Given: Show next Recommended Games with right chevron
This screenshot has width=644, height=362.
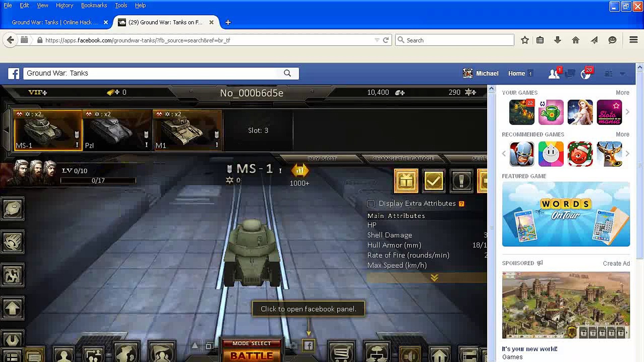Looking at the screenshot, I should (628, 154).
